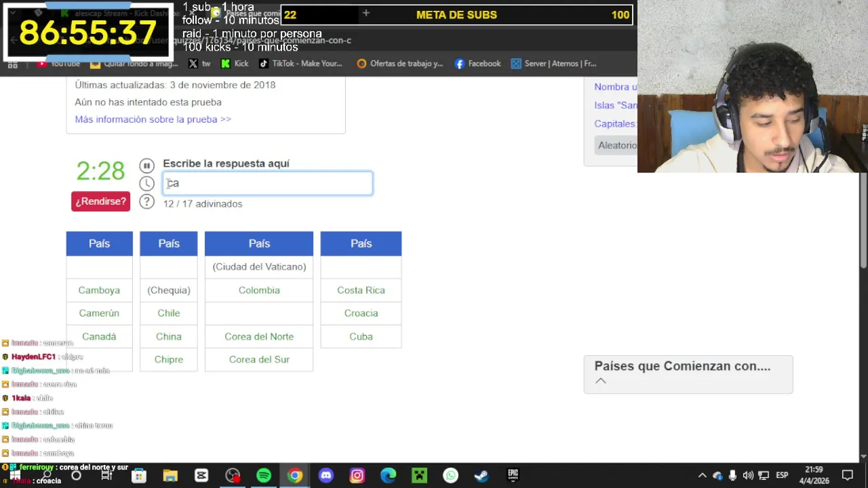Click the Croacia cell
This screenshot has width=868, height=488.
tap(361, 313)
